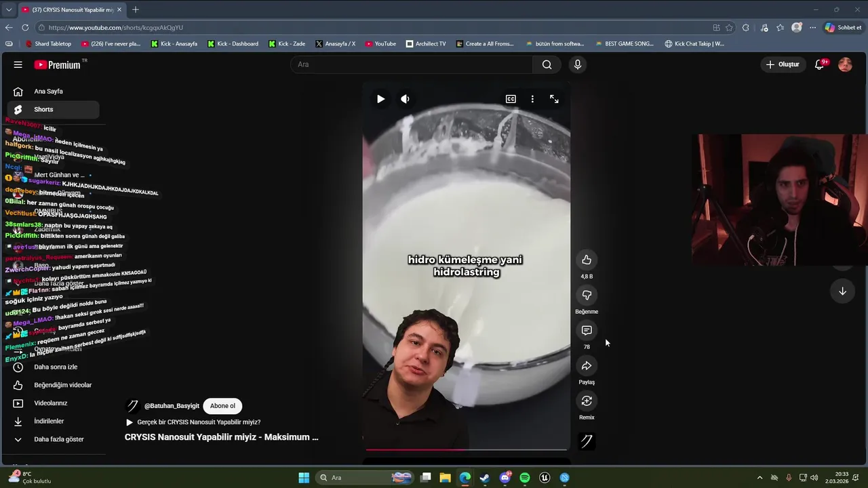Image resolution: width=868 pixels, height=488 pixels.
Task: Open the YouTube bookmark
Action: pyautogui.click(x=380, y=43)
